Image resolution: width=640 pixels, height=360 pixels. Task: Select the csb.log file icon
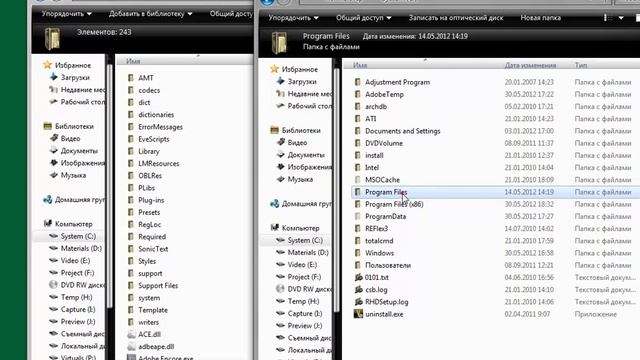coord(358,290)
